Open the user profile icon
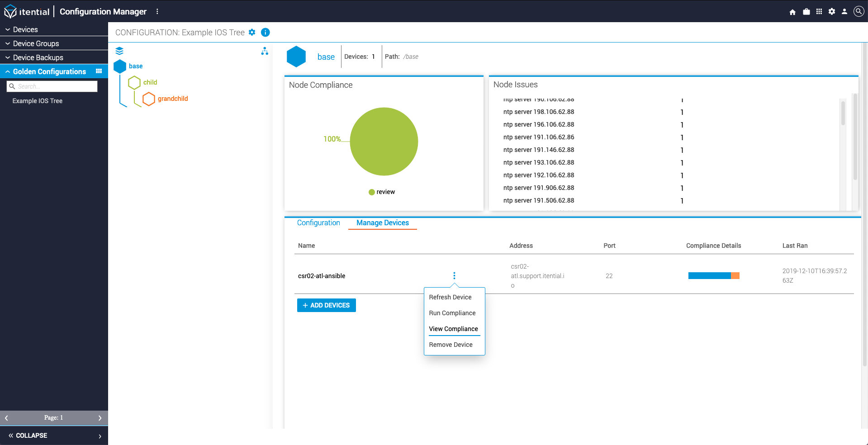 coord(844,11)
